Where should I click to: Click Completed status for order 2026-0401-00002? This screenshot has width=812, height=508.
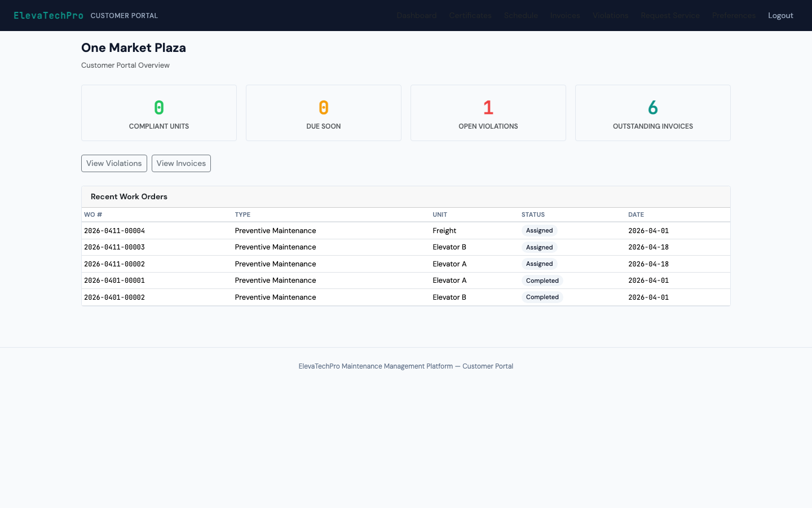click(542, 297)
